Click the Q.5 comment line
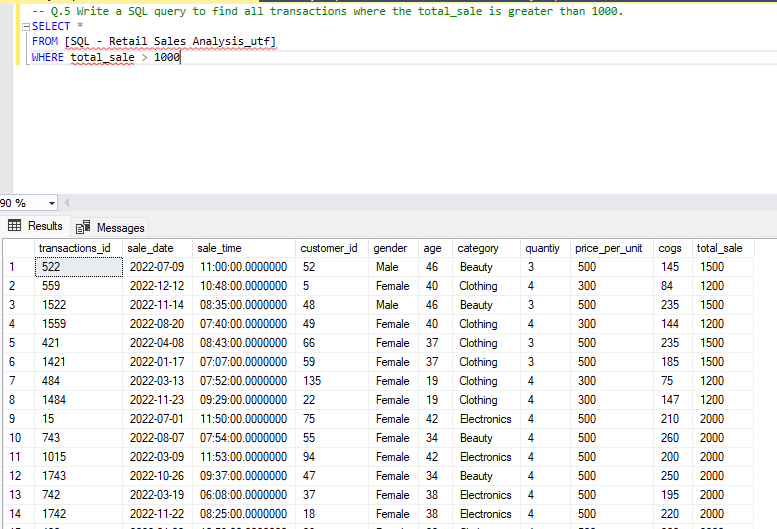Viewport: 777px width, 529px height. pos(328,11)
